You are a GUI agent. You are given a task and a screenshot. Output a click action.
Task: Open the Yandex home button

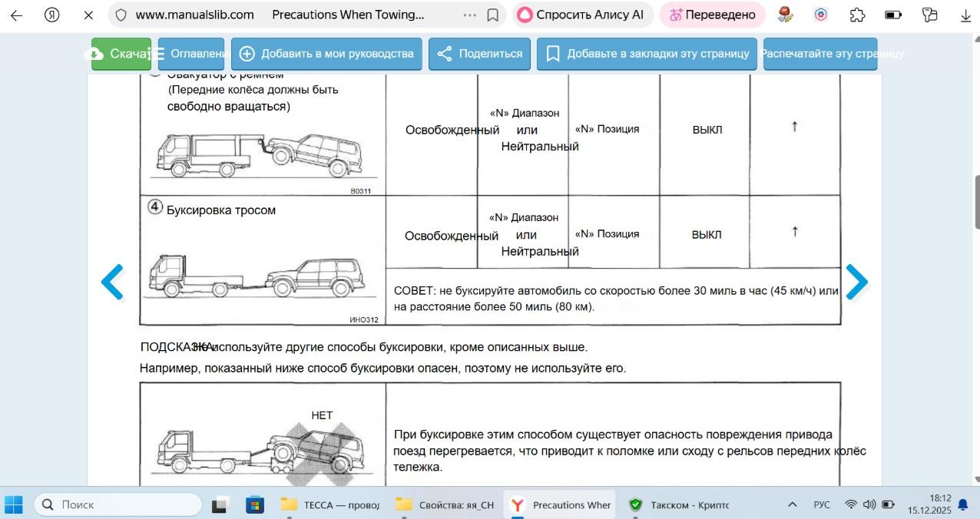tap(52, 15)
